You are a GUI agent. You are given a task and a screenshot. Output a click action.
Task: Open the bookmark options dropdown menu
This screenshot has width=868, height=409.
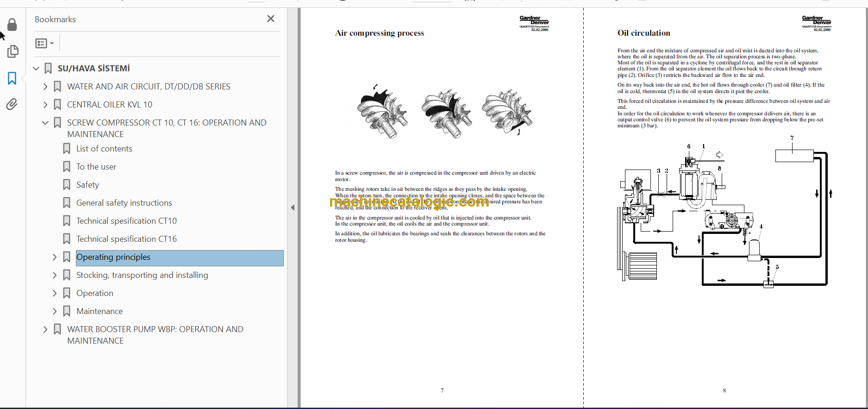click(44, 43)
